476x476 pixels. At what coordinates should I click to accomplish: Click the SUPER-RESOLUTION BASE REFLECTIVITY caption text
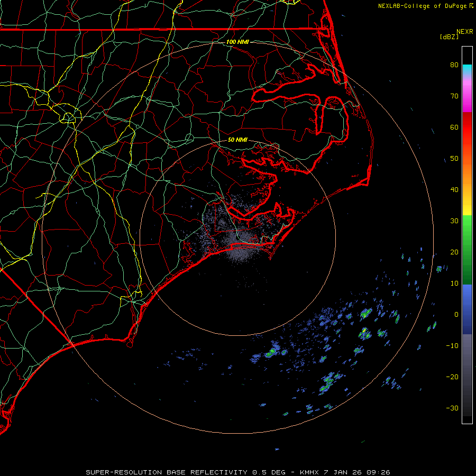click(167, 472)
